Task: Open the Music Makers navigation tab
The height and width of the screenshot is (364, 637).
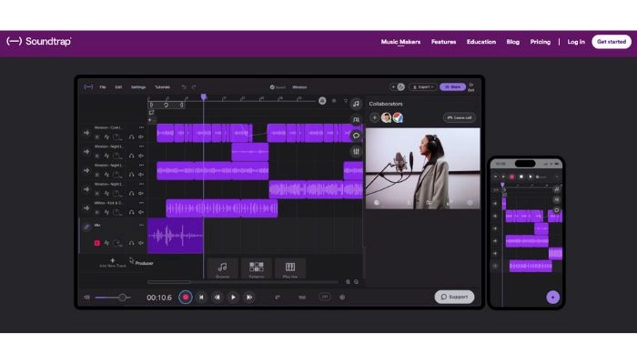Action: pyautogui.click(x=400, y=42)
